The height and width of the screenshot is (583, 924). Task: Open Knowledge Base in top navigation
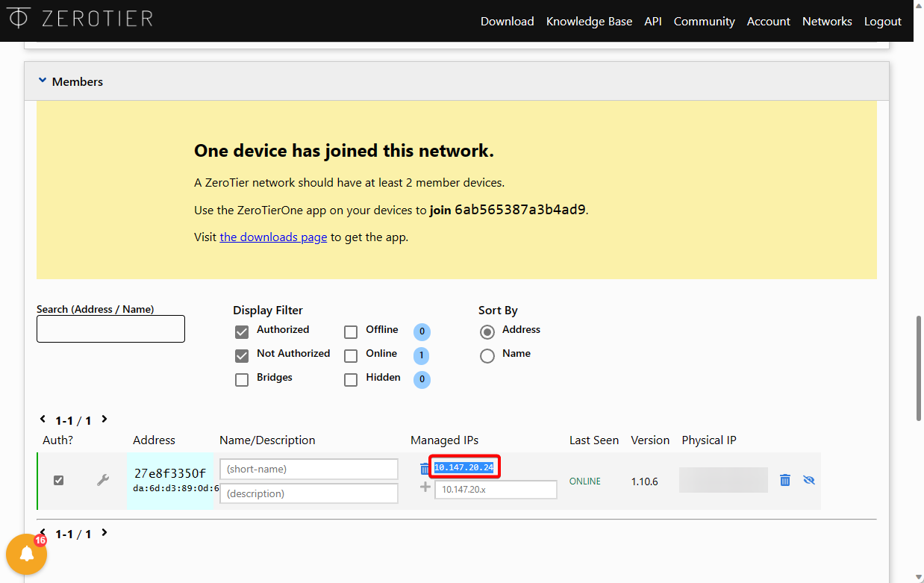(x=589, y=21)
